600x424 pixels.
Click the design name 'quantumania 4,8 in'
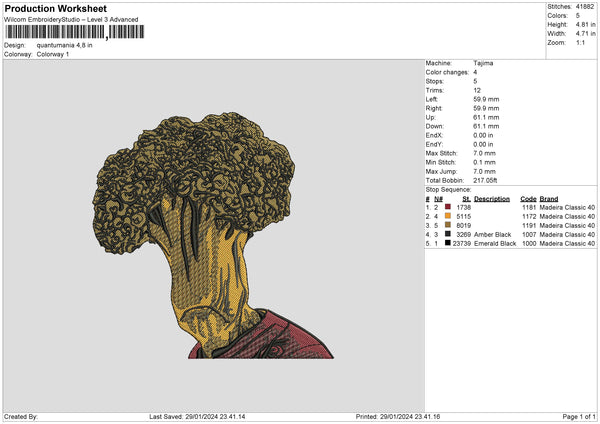(64, 45)
